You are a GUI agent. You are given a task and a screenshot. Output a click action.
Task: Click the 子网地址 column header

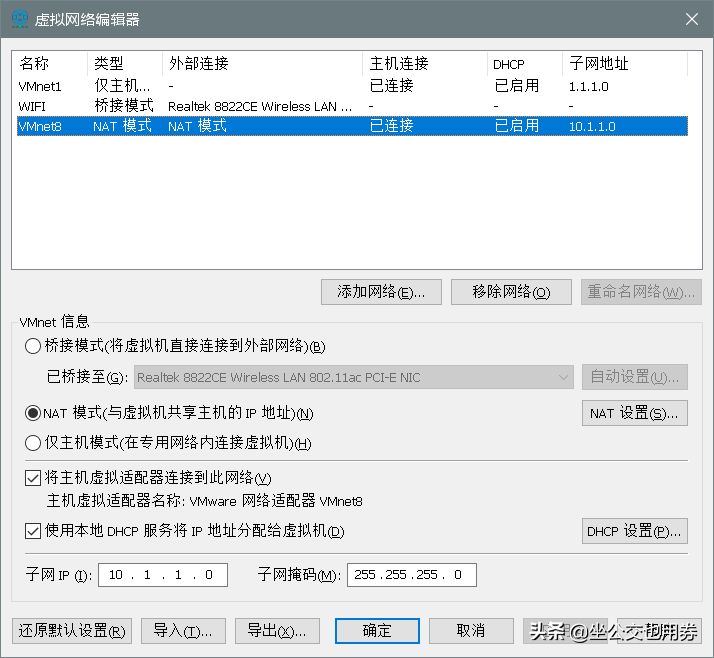pos(625,63)
